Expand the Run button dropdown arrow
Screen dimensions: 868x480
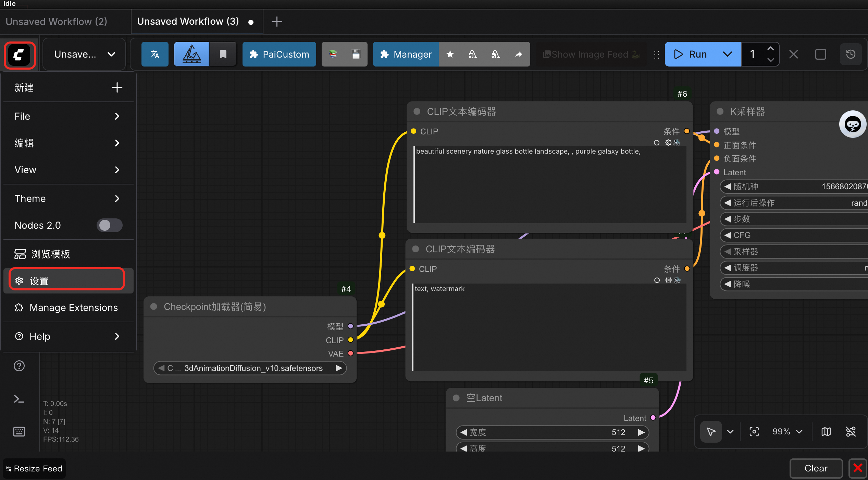pos(727,54)
